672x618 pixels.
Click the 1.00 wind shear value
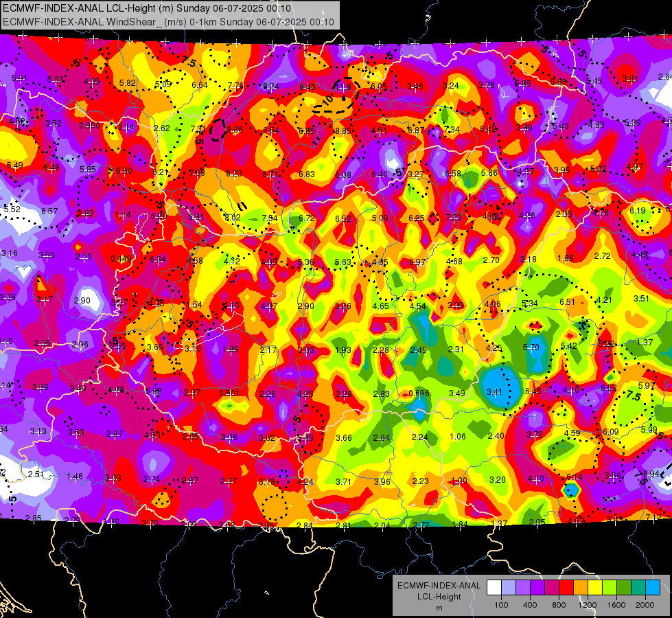tap(459, 481)
